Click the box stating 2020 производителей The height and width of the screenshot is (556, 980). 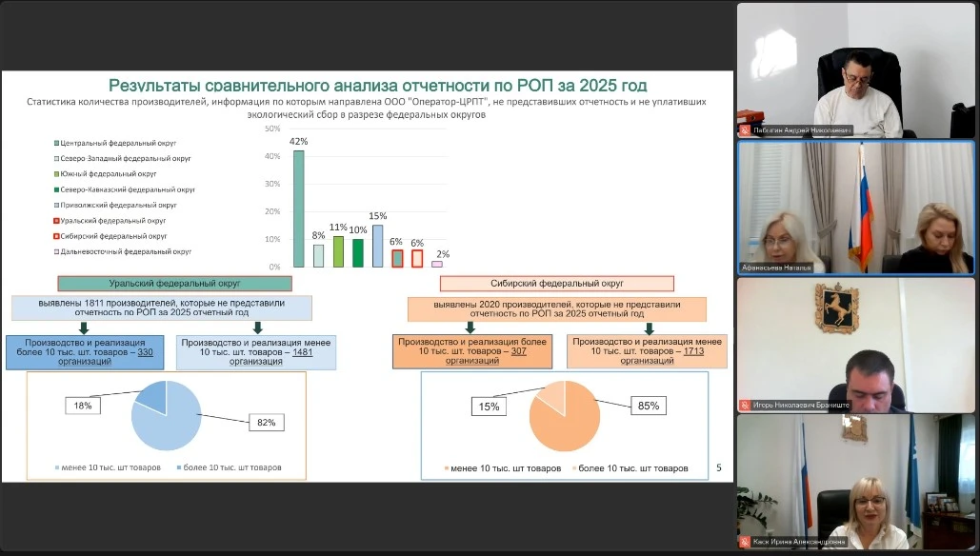coord(557,309)
